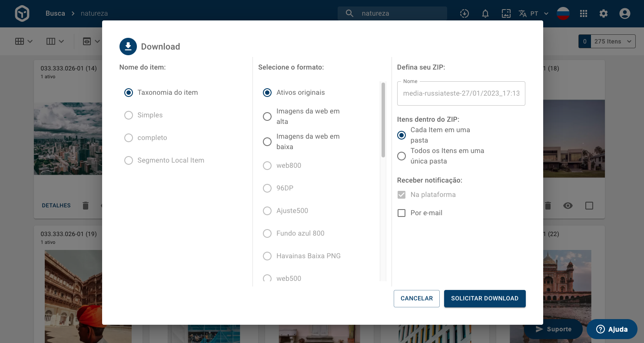Click the CANCELAR button
Viewport: 644px width, 343px height.
pyautogui.click(x=417, y=299)
